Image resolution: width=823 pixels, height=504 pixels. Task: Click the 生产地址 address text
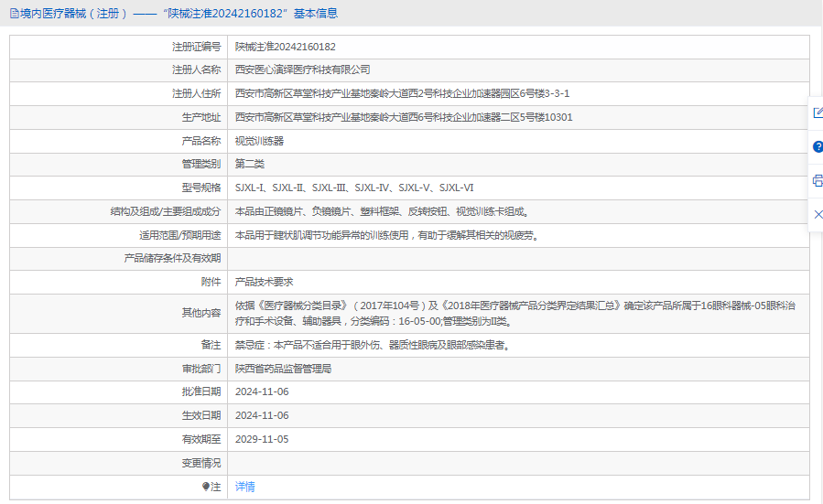coord(403,117)
